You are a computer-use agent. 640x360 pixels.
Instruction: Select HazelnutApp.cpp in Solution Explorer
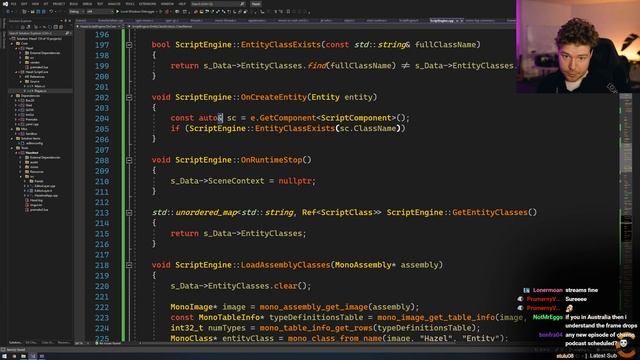(x=45, y=196)
